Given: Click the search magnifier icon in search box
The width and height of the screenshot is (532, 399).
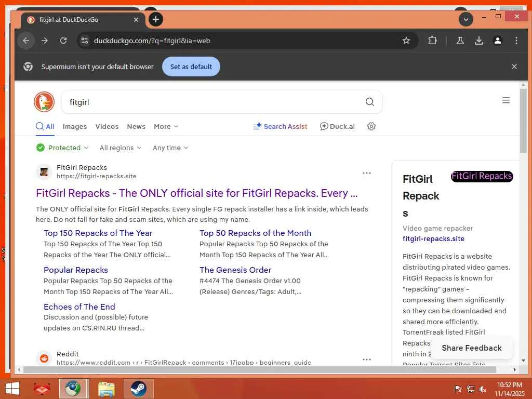Looking at the screenshot, I should coord(369,102).
